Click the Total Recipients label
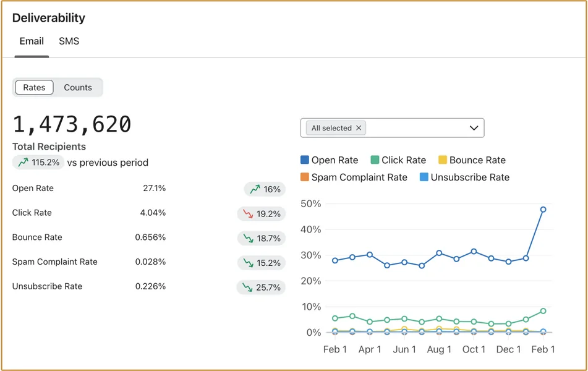The image size is (588, 371). coord(49,147)
